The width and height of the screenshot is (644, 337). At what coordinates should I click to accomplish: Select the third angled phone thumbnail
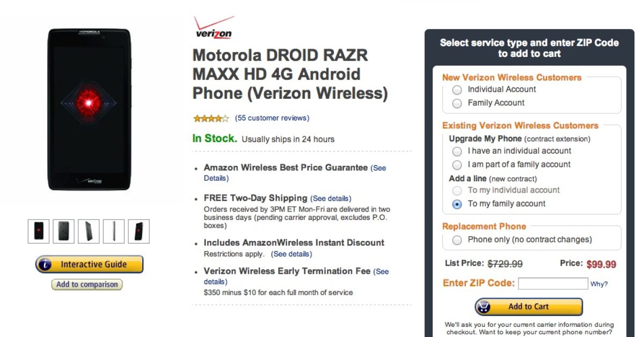click(x=89, y=231)
